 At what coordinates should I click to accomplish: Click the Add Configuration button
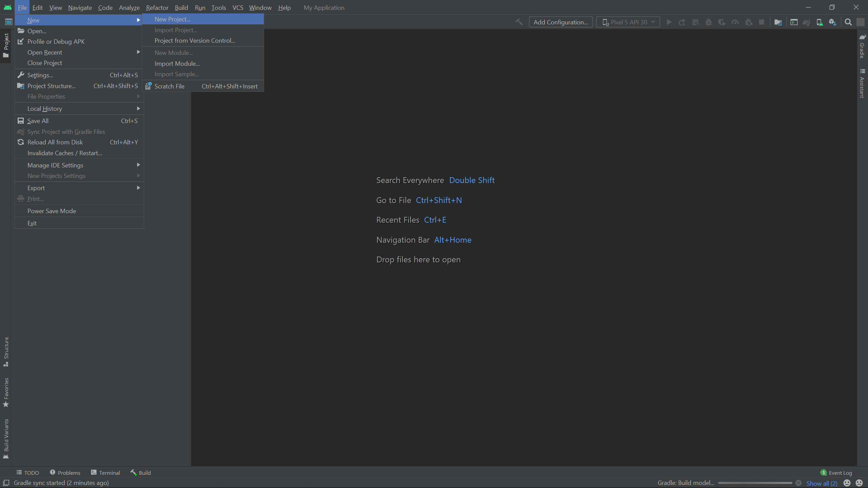point(560,22)
